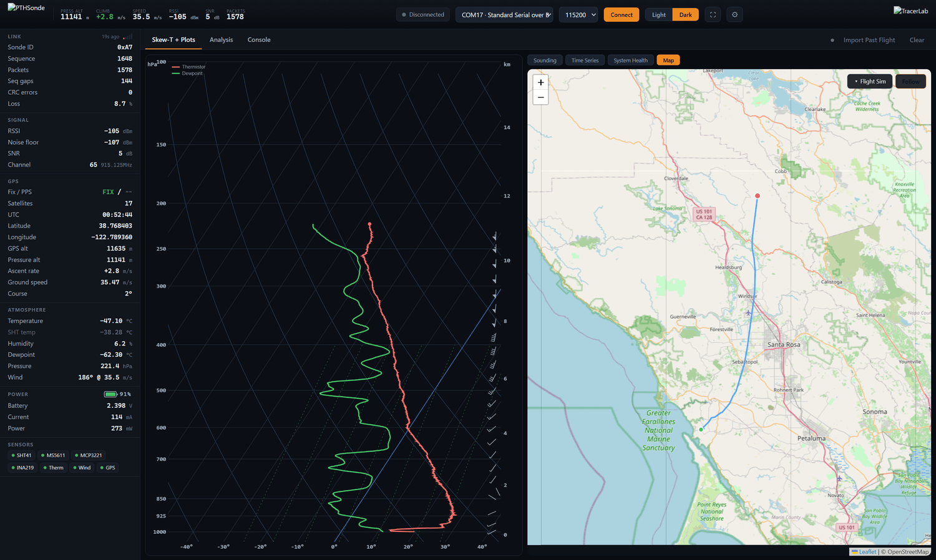The width and height of the screenshot is (936, 560).
Task: Click the Wind value 186° @ 35.5
Action: click(x=99, y=377)
